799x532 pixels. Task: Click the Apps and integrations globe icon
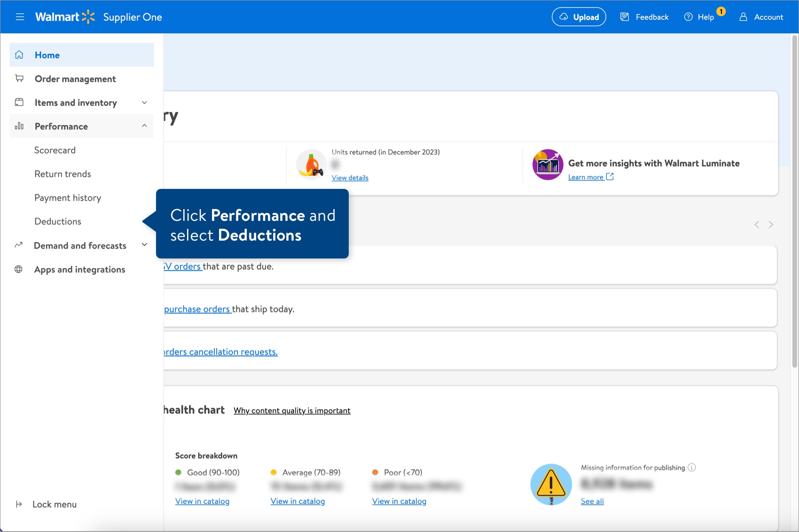(x=18, y=269)
